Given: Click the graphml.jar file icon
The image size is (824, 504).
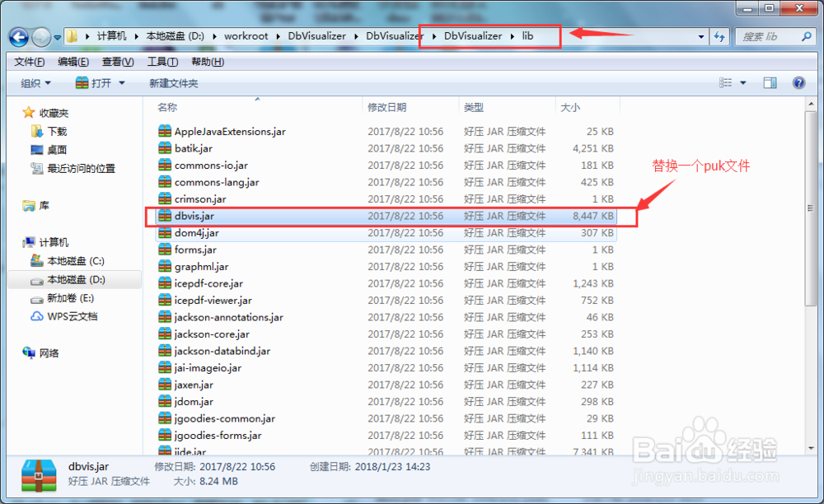Looking at the screenshot, I should pyautogui.click(x=165, y=266).
